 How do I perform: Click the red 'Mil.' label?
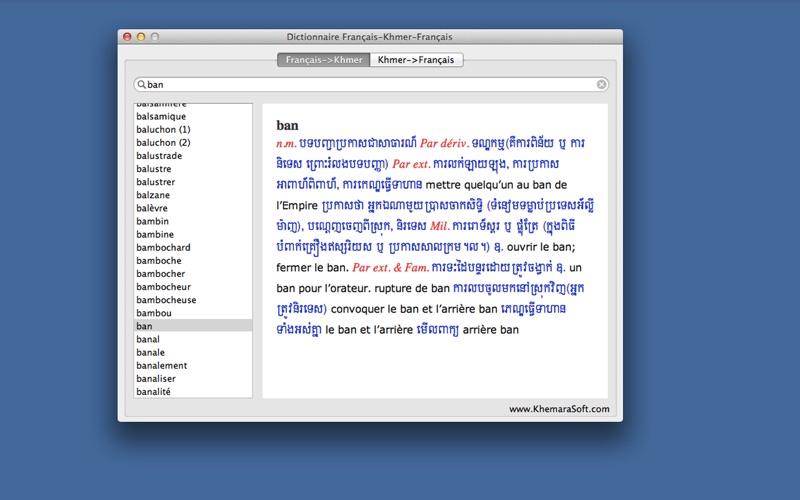(x=440, y=226)
